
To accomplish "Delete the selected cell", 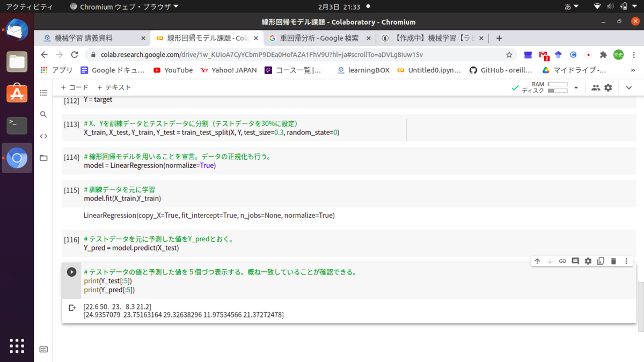I will click(613, 261).
